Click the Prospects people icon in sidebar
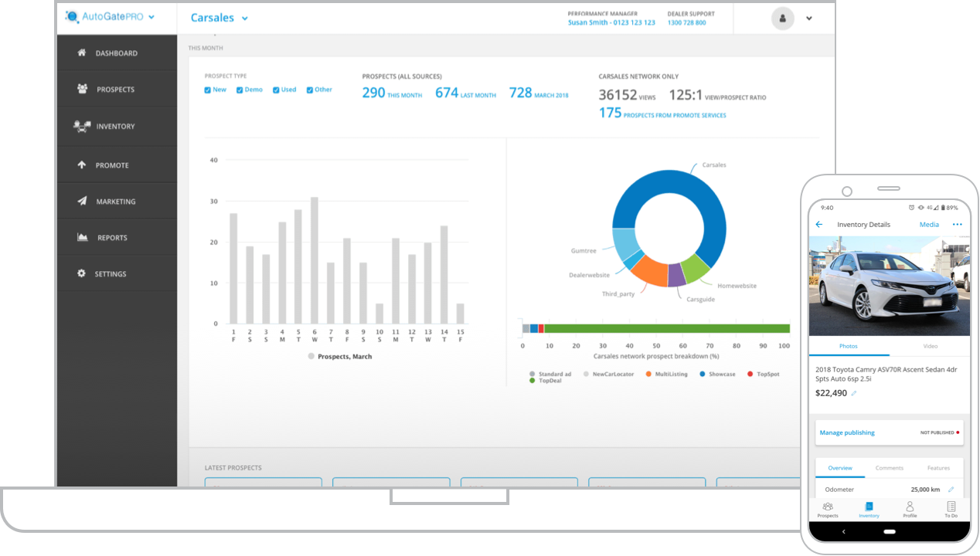 tap(82, 89)
